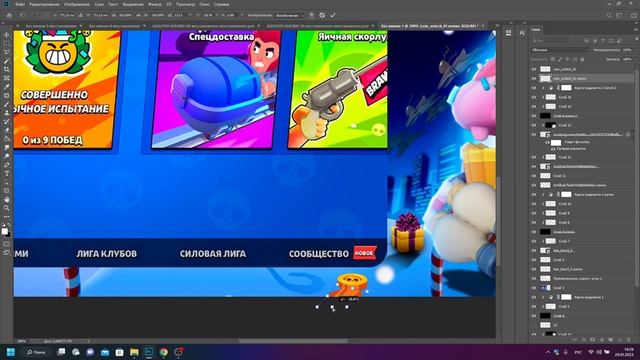Hide the coin_unlock_01 копия layer

coord(533,78)
